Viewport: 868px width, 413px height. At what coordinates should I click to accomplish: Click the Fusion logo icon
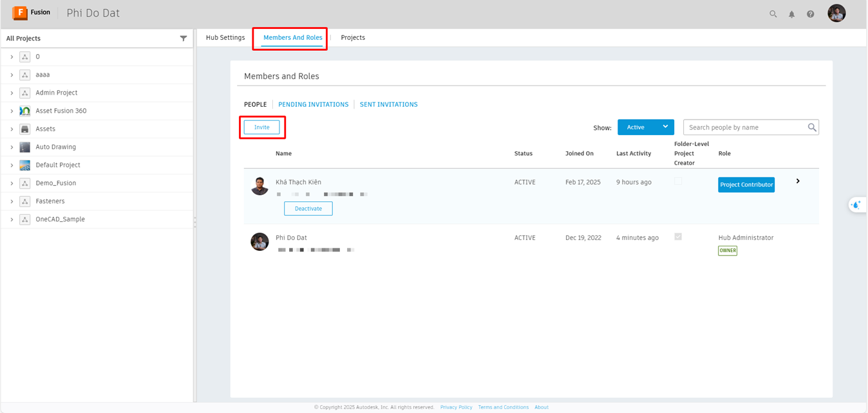coord(19,13)
